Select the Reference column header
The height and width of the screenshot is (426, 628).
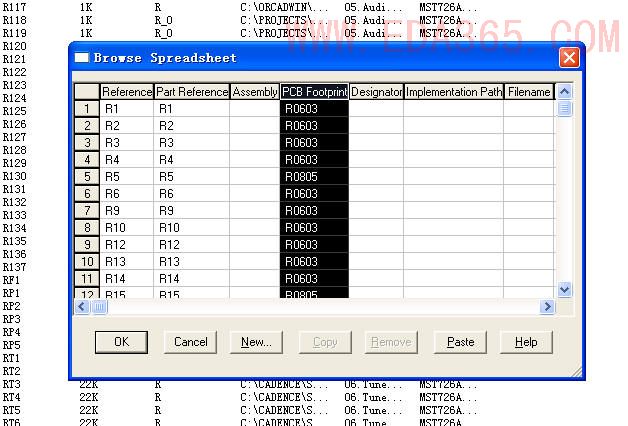[x=127, y=92]
